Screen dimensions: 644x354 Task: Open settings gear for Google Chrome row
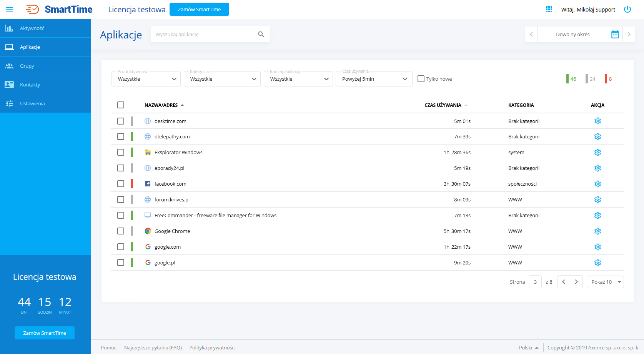pyautogui.click(x=597, y=231)
